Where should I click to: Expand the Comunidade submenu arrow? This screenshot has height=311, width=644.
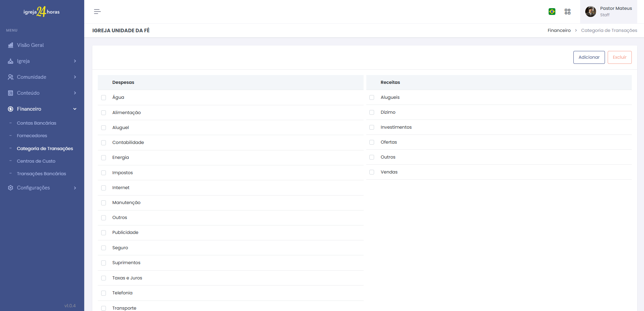click(75, 77)
